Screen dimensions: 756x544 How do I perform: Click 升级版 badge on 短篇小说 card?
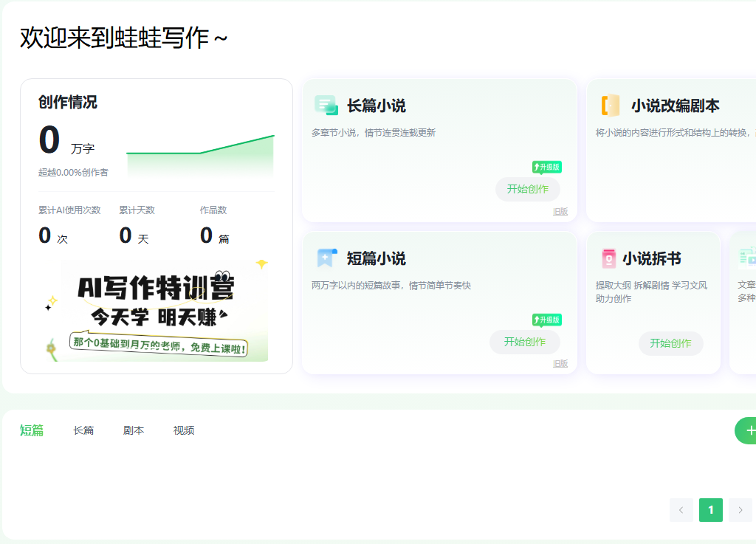(547, 320)
